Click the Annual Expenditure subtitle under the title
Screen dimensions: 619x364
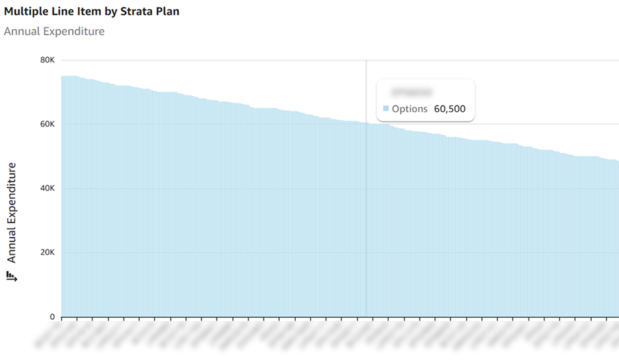pos(54,31)
